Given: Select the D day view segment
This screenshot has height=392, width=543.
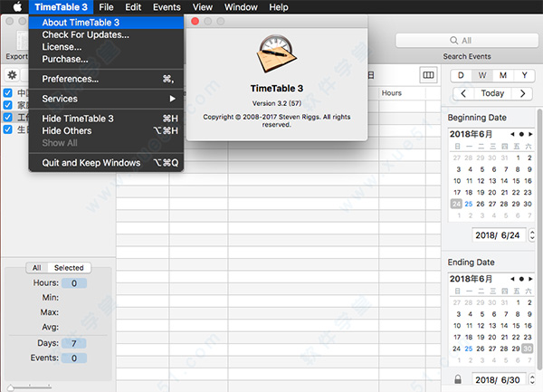Looking at the screenshot, I should [461, 75].
